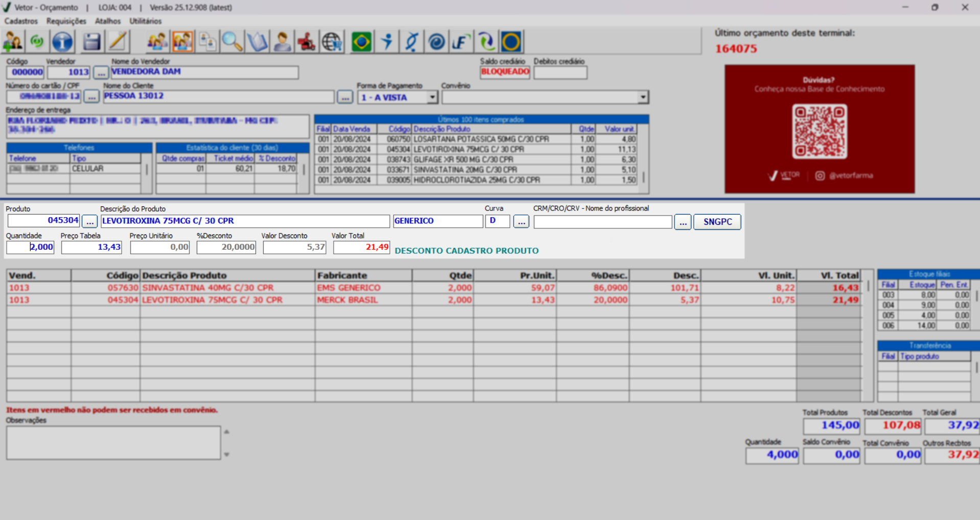Click inside the Observações text box
The height and width of the screenshot is (520, 980).
click(113, 443)
